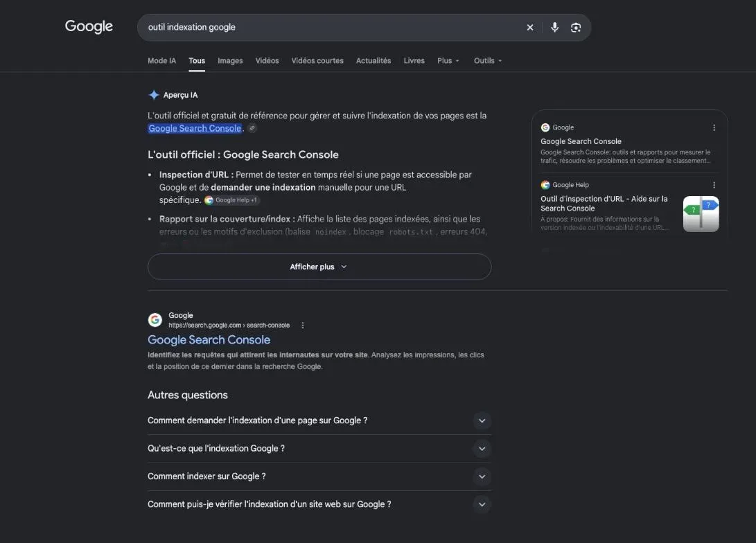Open Google Search Console source card title
This screenshot has width=756, height=543.
point(581,141)
